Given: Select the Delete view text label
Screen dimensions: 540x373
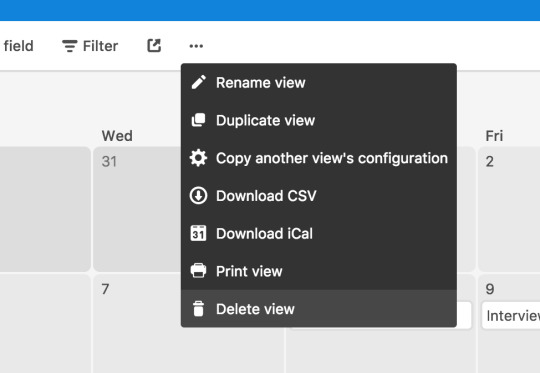Looking at the screenshot, I should [x=255, y=309].
